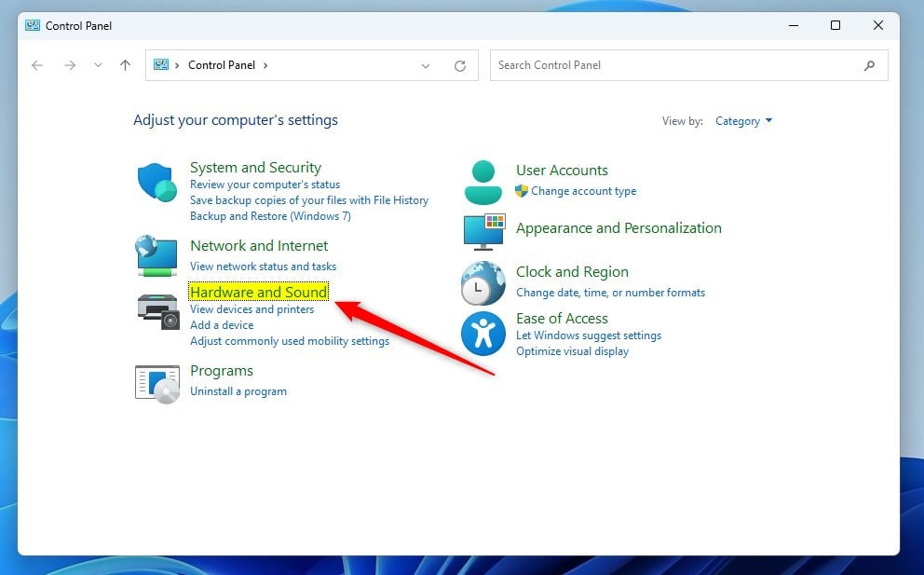This screenshot has height=575, width=924.
Task: Click Change account type link
Action: [583, 191]
